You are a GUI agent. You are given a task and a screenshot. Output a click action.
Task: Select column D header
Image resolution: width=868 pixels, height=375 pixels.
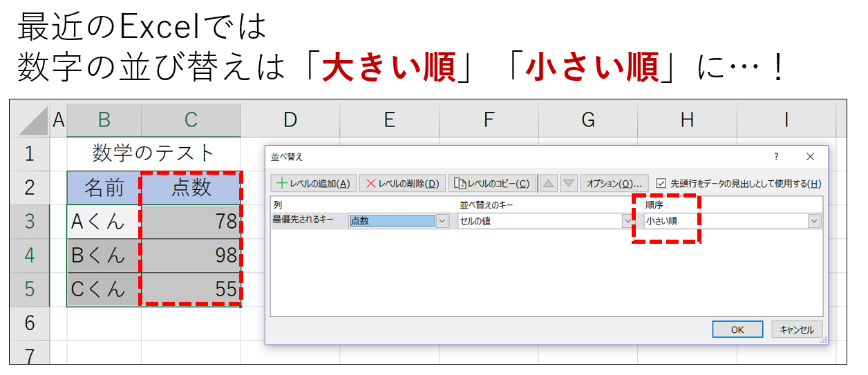coord(290,120)
